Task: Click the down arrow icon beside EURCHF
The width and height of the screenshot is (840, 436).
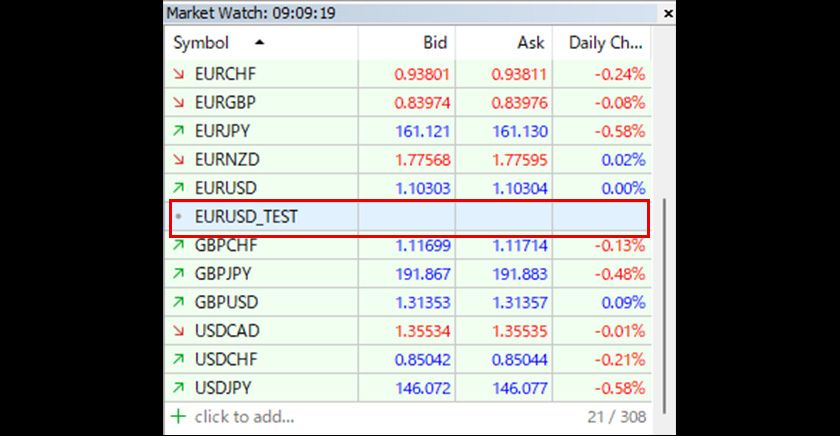Action: point(180,73)
